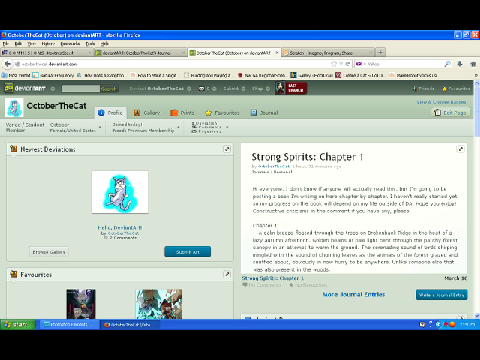Image resolution: width=480 pixels, height=360 pixels.
Task: Open the Profile tab
Action: point(110,113)
